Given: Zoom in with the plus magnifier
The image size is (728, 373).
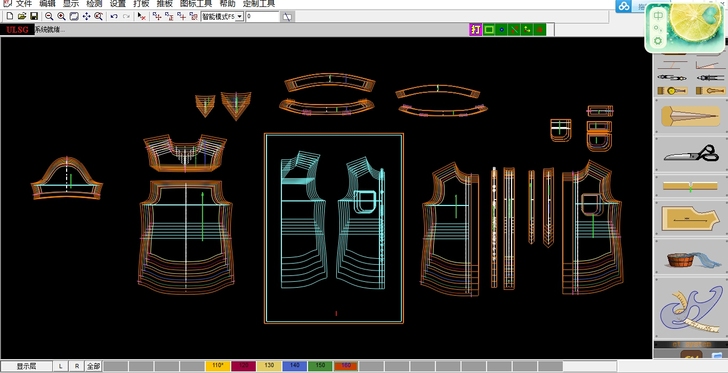Looking at the screenshot, I should pos(61,16).
